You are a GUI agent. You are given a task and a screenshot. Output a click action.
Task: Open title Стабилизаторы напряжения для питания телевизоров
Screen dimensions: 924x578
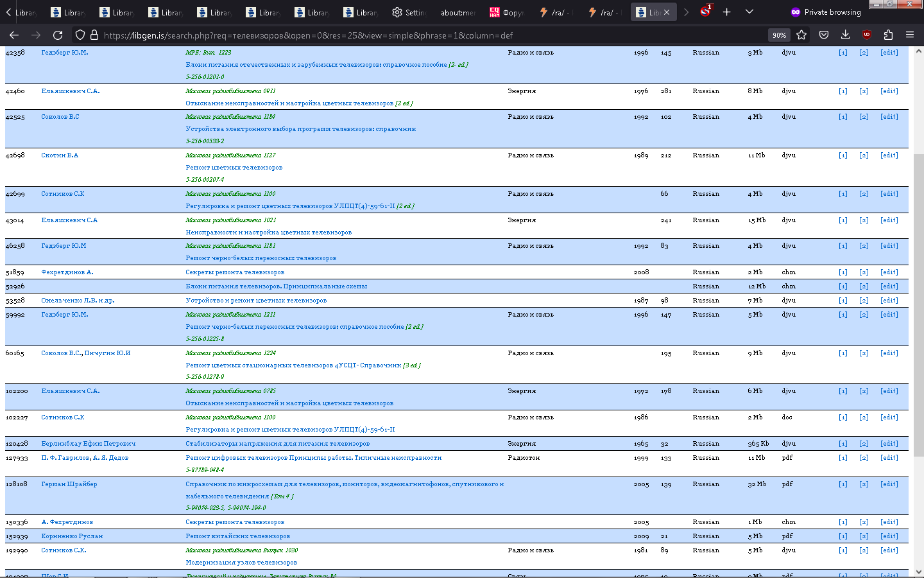click(277, 444)
